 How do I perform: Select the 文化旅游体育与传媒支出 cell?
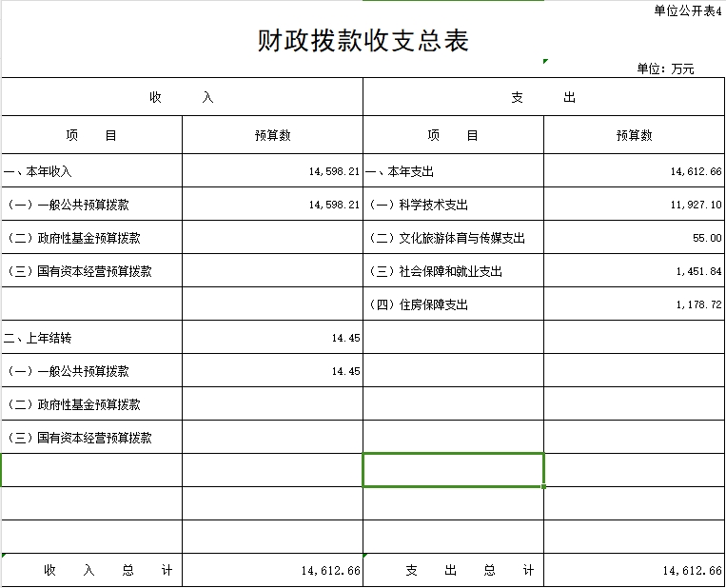(453, 238)
